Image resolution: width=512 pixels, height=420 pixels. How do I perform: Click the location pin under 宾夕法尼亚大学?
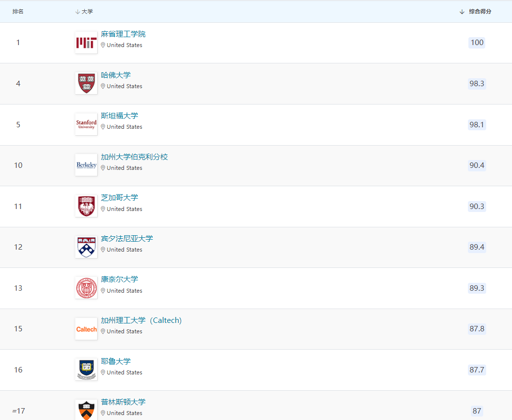tap(103, 250)
